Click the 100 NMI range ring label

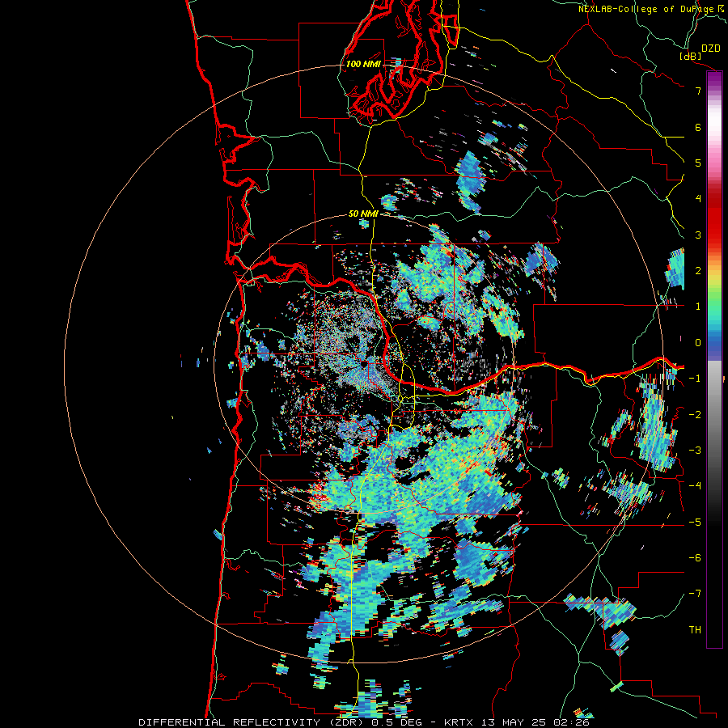tap(362, 64)
